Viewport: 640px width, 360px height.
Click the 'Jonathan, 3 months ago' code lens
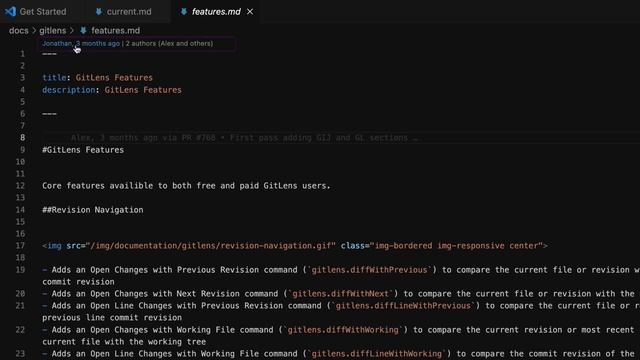tap(81, 43)
